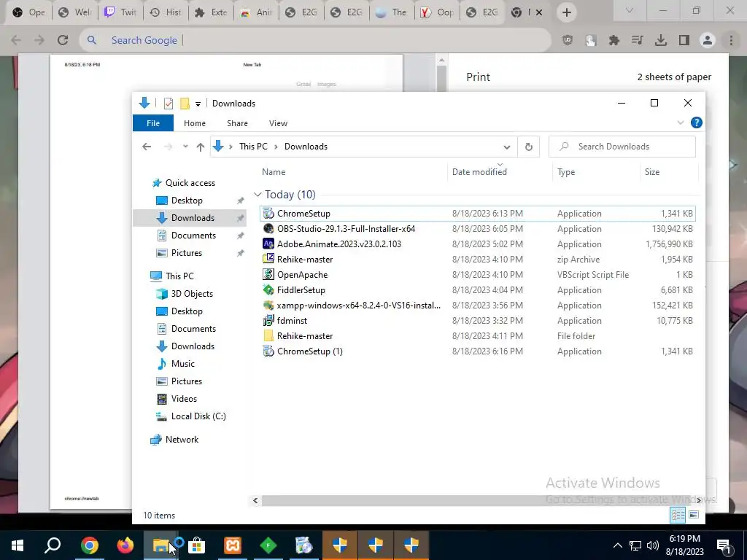Expand the ribbon chevron

pos(681,122)
